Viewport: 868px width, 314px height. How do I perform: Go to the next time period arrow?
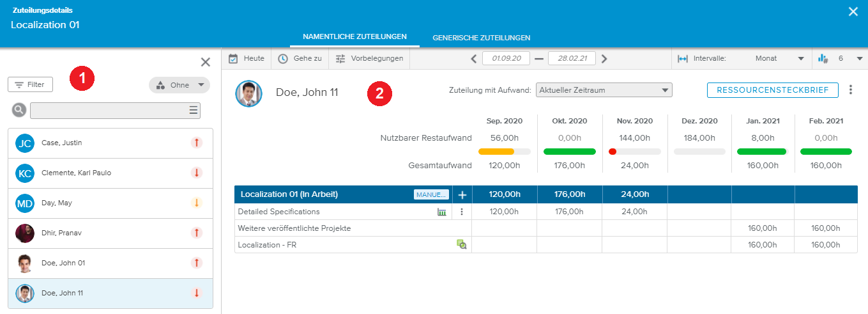604,59
